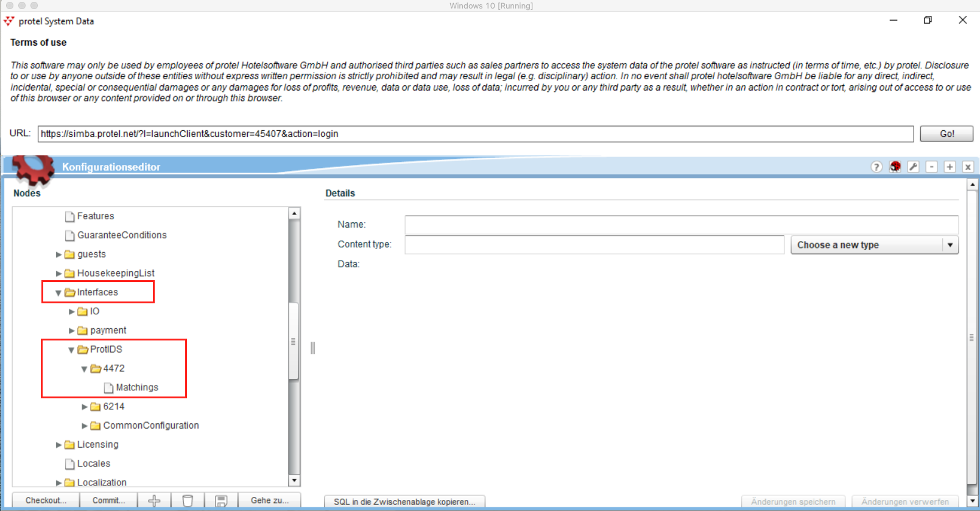Click the ProtIDS open folder icon
The height and width of the screenshot is (511, 980).
(x=83, y=350)
